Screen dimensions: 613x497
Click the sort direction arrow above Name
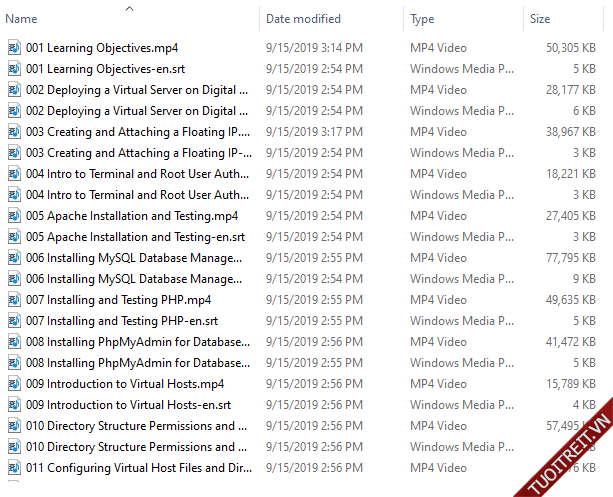[x=129, y=8]
